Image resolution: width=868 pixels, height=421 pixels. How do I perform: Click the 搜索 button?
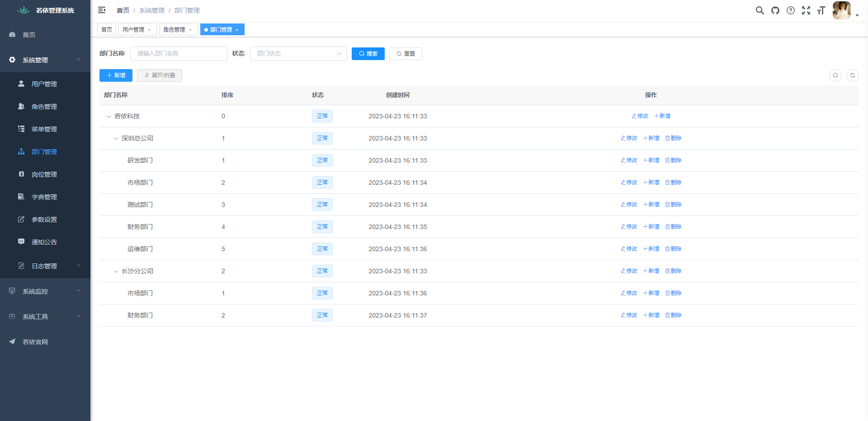coord(368,53)
